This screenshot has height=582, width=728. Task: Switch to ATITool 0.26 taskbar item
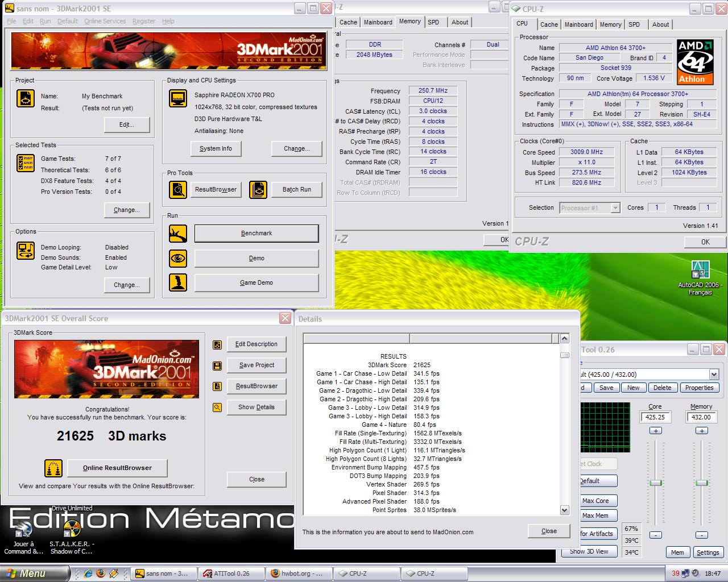(x=231, y=573)
